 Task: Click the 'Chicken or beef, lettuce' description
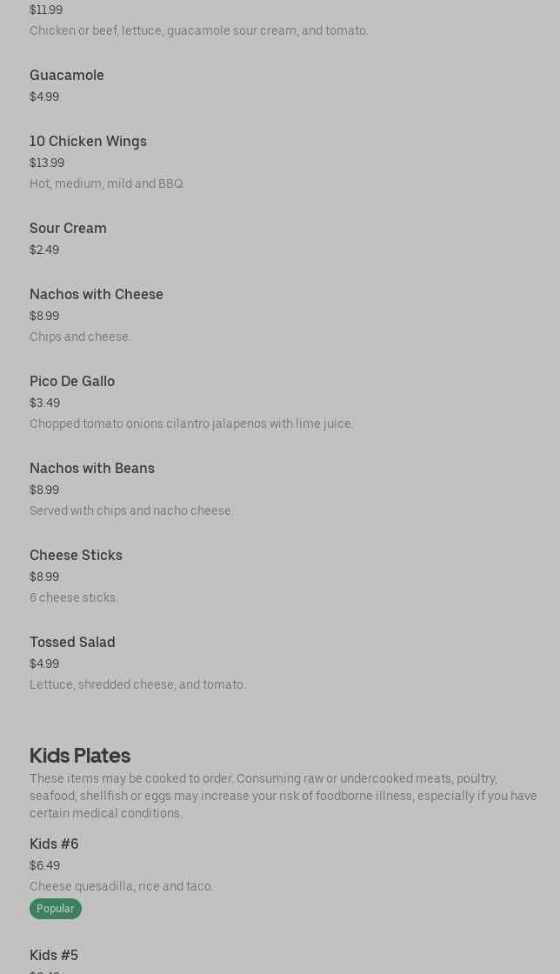(x=199, y=30)
